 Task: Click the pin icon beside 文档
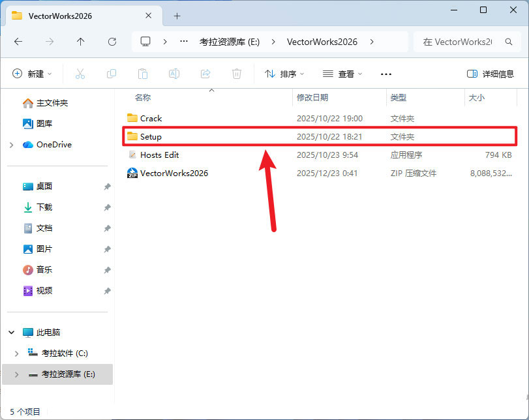107,228
